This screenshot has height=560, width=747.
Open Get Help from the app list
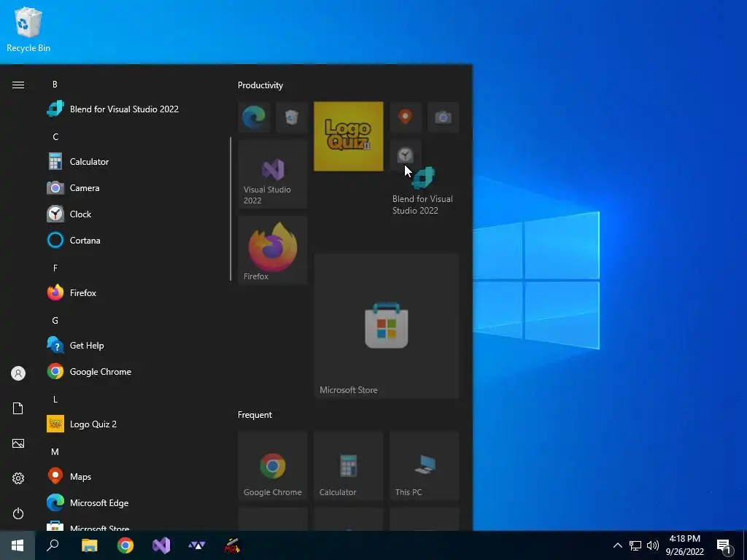tap(76, 345)
